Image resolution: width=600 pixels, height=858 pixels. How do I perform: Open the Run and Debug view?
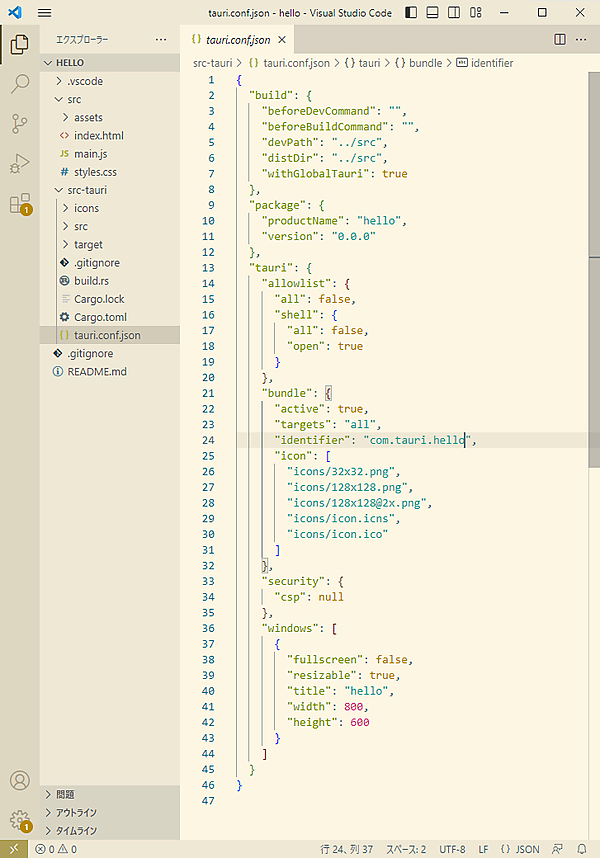[x=19, y=164]
